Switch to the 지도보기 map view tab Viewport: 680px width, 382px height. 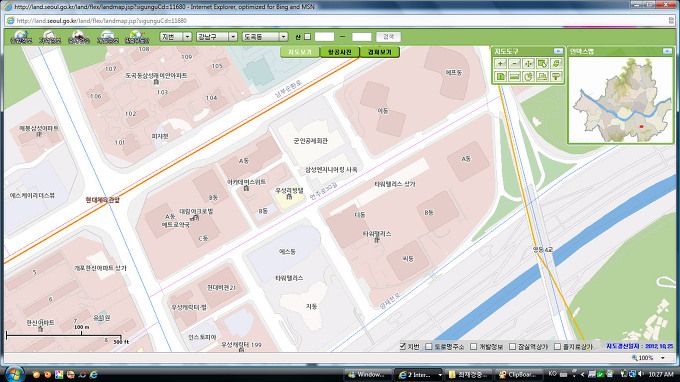point(300,52)
